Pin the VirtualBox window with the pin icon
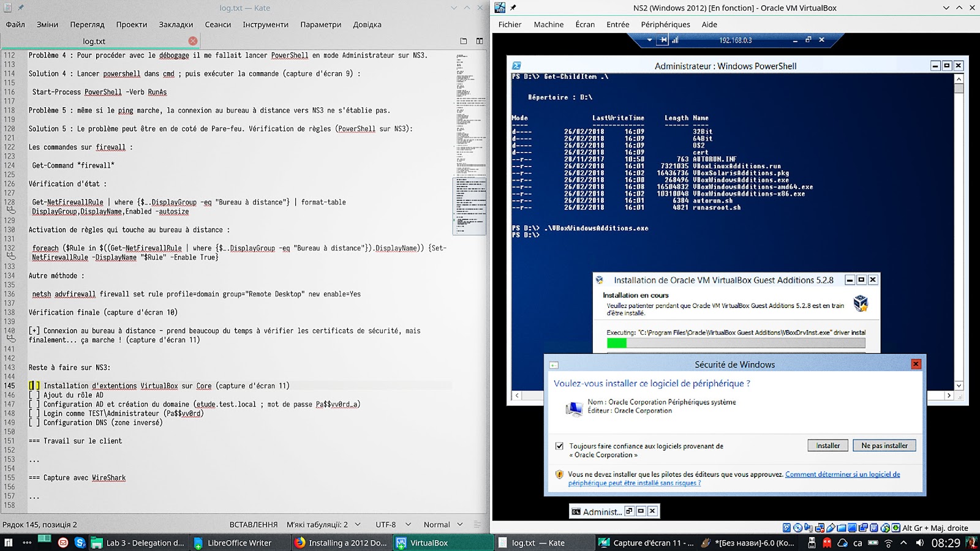The width and height of the screenshot is (980, 551). [x=513, y=8]
